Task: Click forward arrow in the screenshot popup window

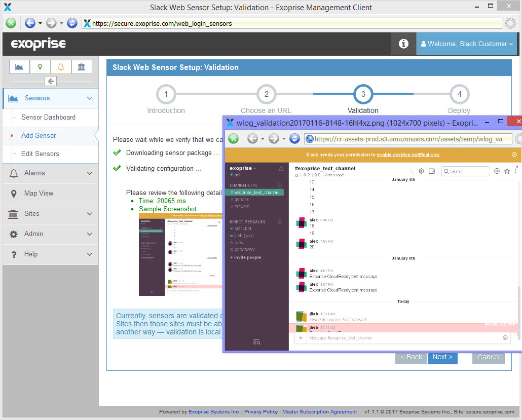Action: tap(274, 138)
